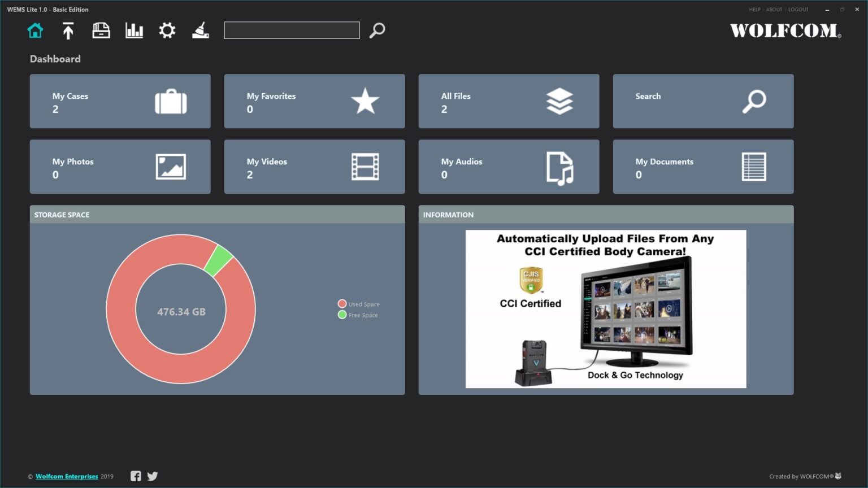Screen dimensions: 868x488
Task: Select the Cleanup broom tool icon
Action: 200,30
